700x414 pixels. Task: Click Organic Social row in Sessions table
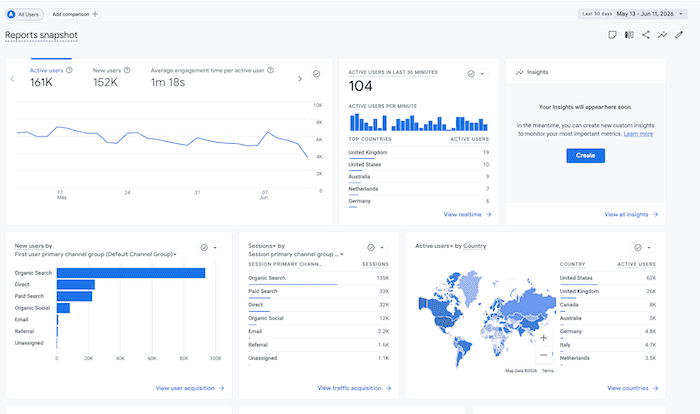tap(318, 318)
